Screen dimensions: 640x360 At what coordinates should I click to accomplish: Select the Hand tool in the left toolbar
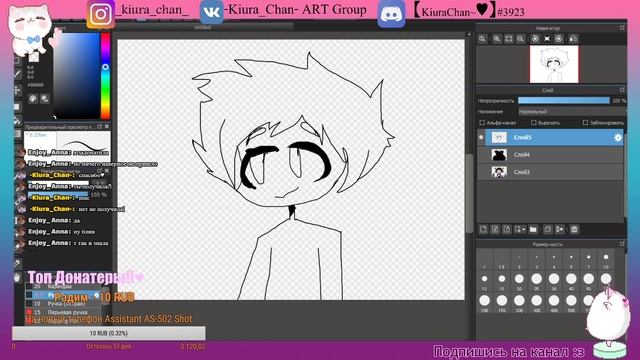(17, 278)
